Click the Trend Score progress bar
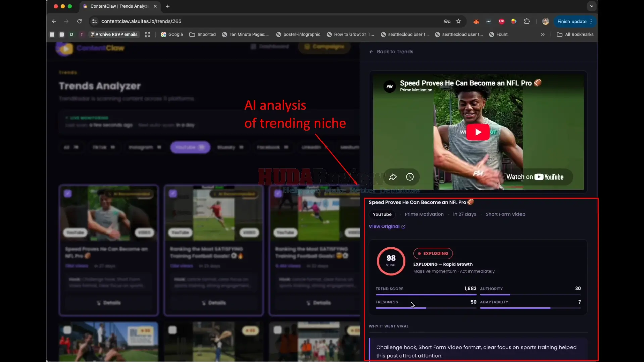 [426, 295]
